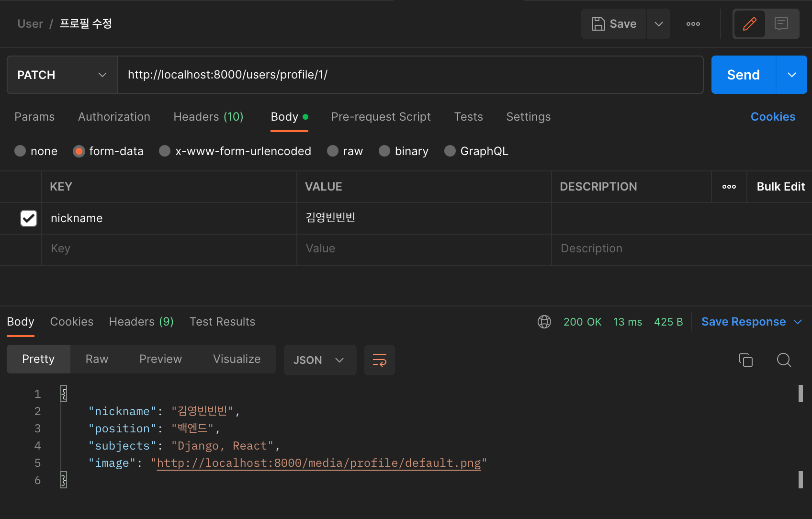Open the PATCH method dropdown
The image size is (812, 519).
click(x=62, y=75)
